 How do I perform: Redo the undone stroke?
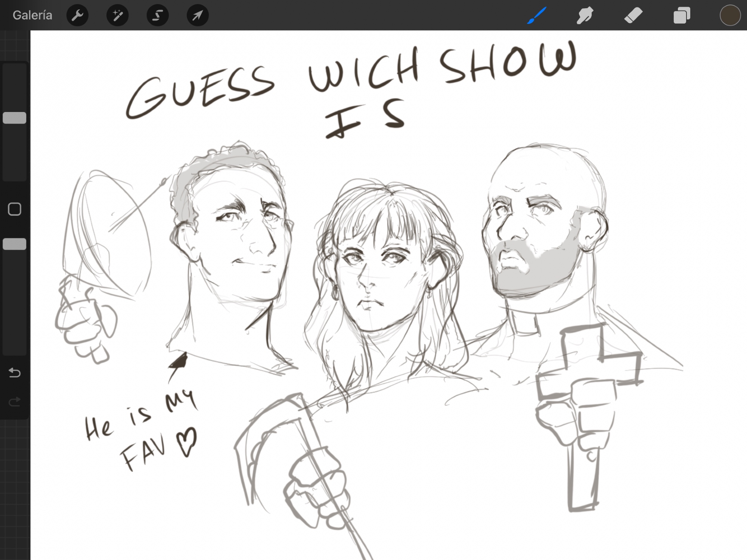click(15, 402)
